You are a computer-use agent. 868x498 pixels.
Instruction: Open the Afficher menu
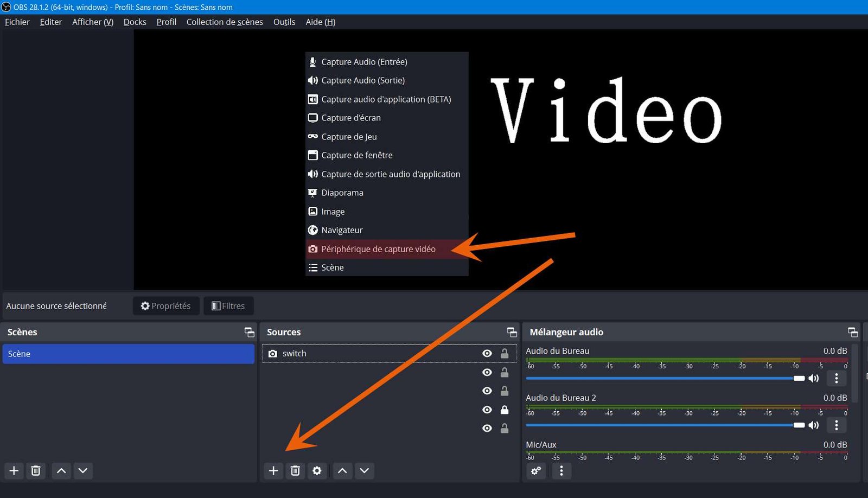[93, 22]
